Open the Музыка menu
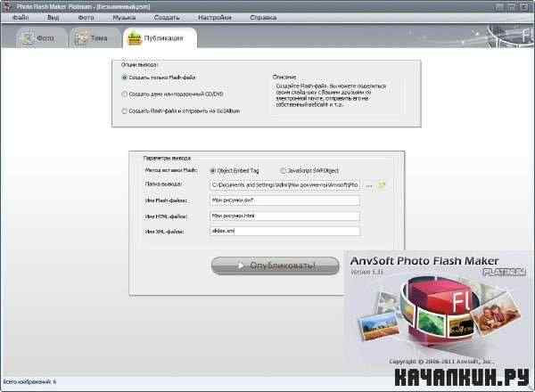 click(124, 18)
